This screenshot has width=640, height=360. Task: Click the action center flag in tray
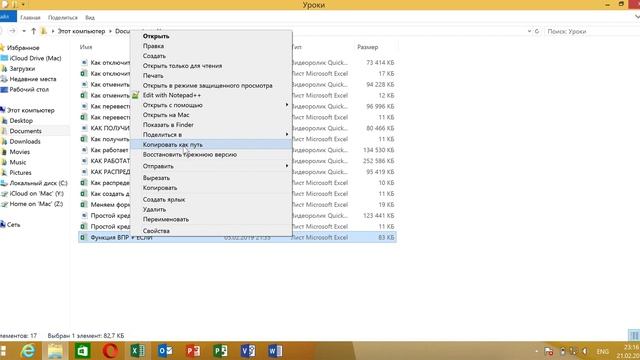549,351
